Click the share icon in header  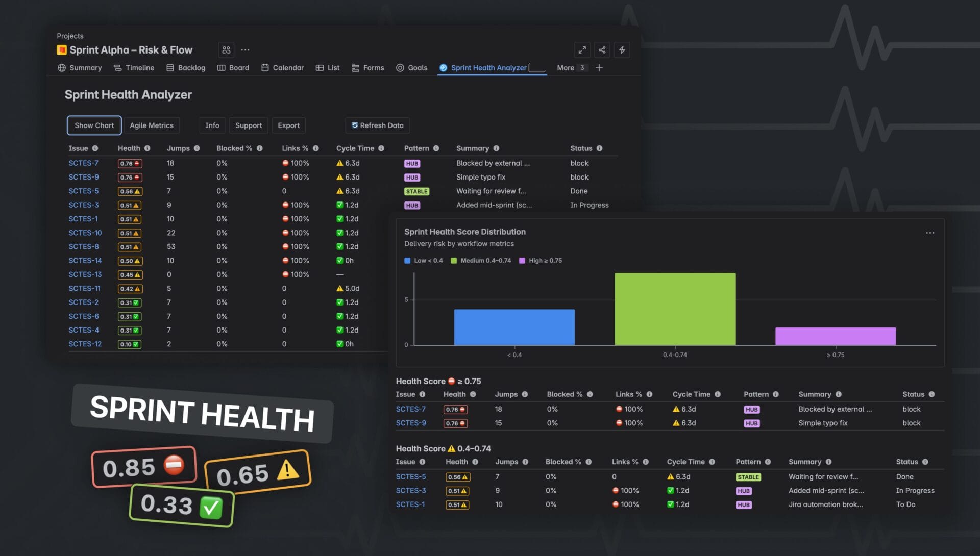point(602,50)
